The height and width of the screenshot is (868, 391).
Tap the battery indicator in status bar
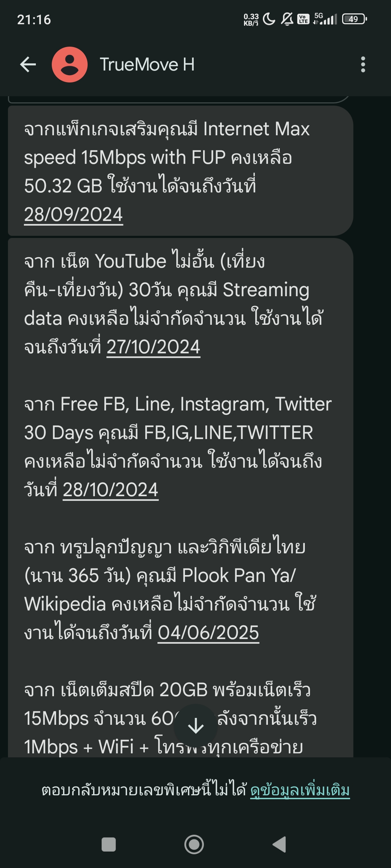[354, 19]
